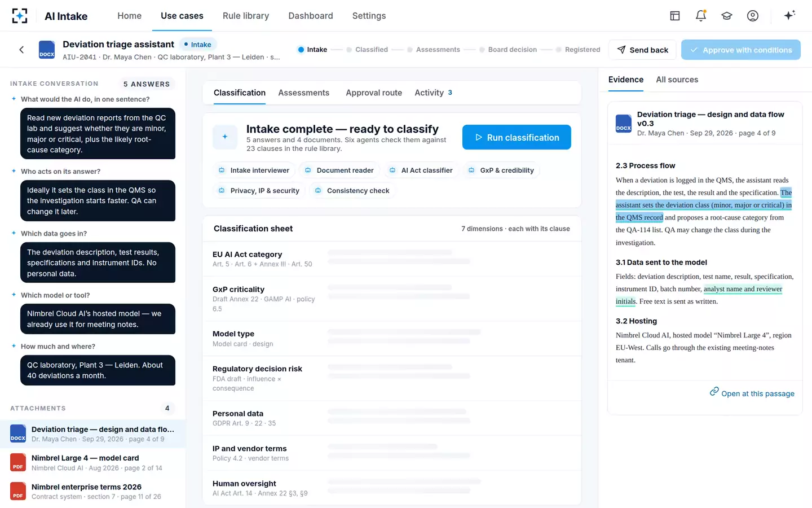Click the graduation cap learning icon
The width and height of the screenshot is (812, 508).
coord(727,16)
